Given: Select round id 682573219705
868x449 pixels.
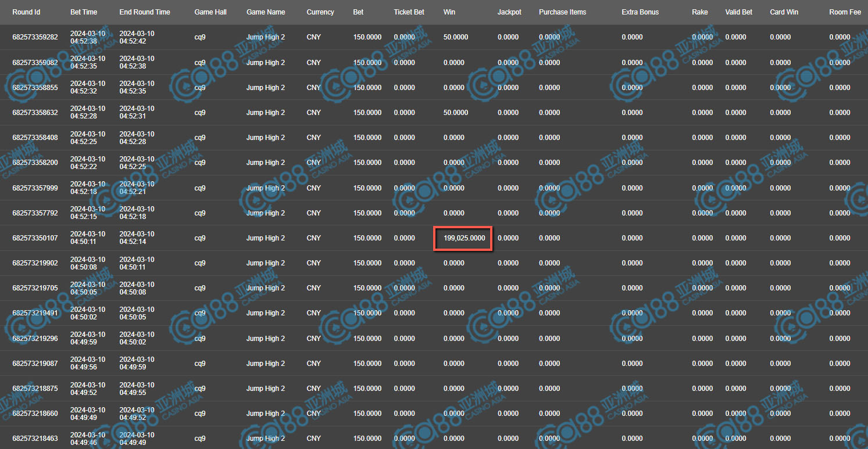Looking at the screenshot, I should 35,288.
